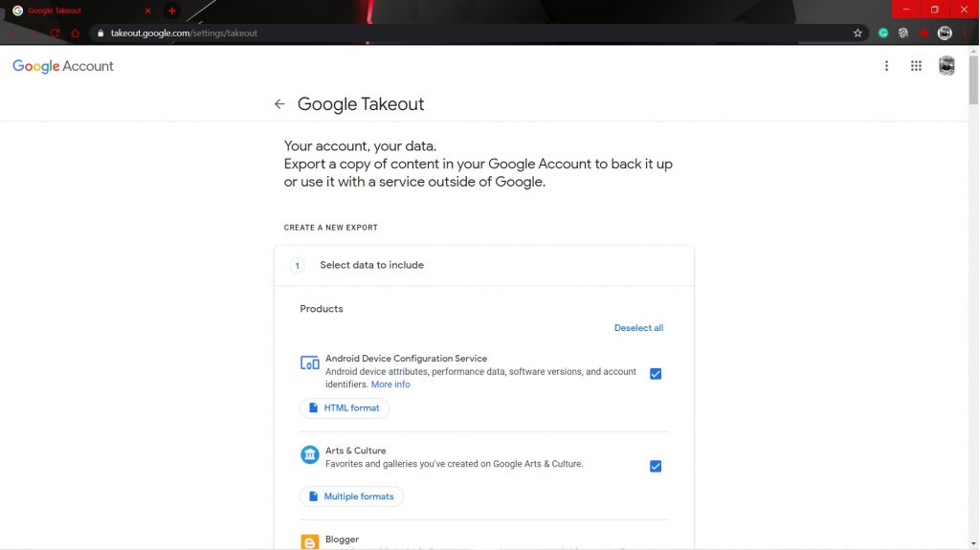Screen dimensions: 980x550
Task: Minimize the Chrome browser window
Action: 905,10
